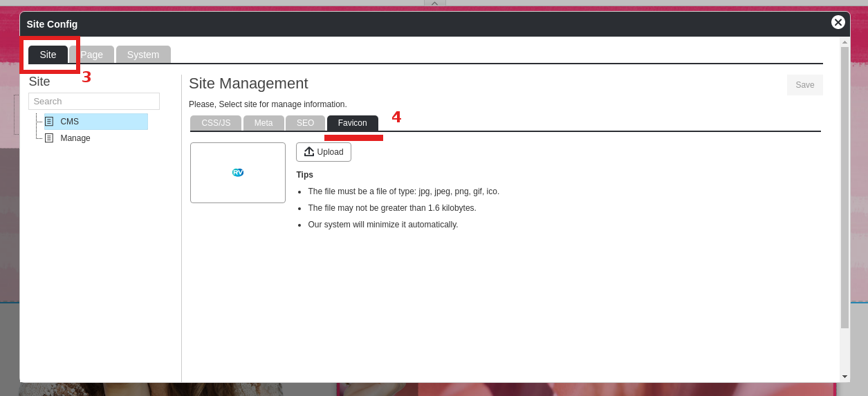Open the SEO sub-tab
Image resolution: width=868 pixels, height=396 pixels.
point(305,123)
